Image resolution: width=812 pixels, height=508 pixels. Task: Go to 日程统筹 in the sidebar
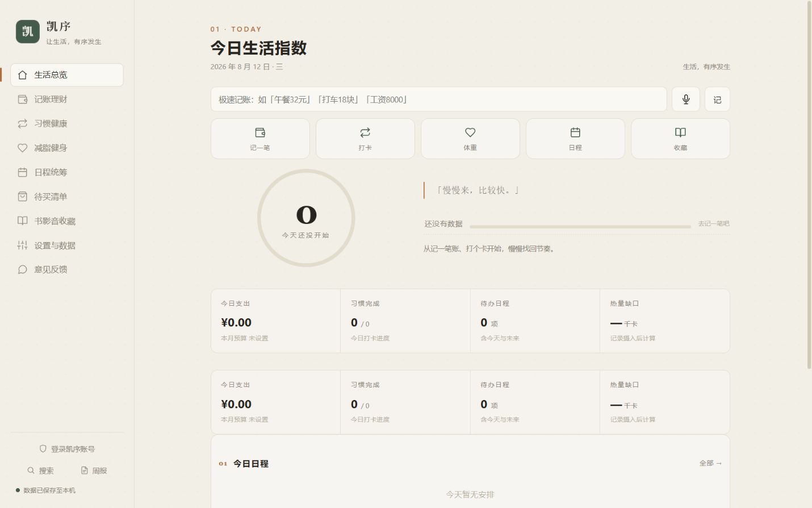coord(67,172)
